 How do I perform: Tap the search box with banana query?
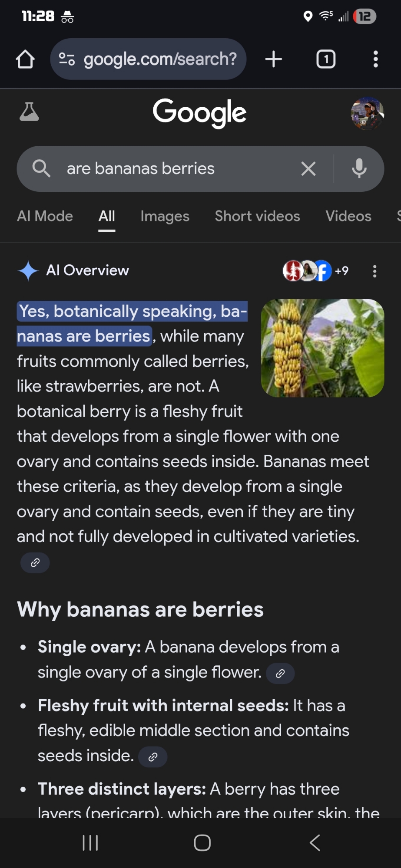coord(174,169)
